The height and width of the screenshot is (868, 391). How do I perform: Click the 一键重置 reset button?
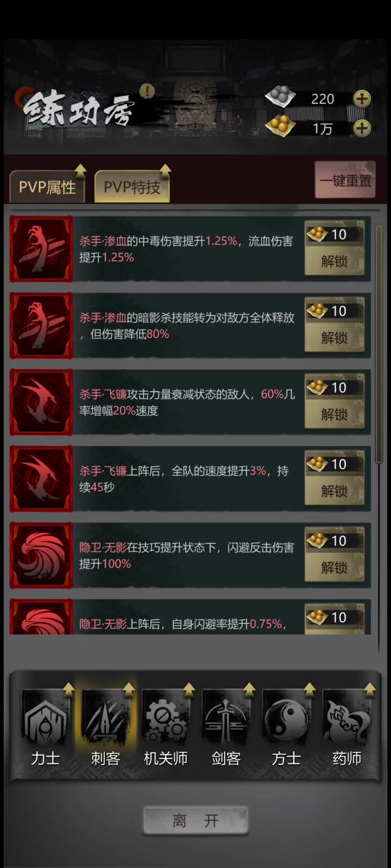tap(345, 180)
